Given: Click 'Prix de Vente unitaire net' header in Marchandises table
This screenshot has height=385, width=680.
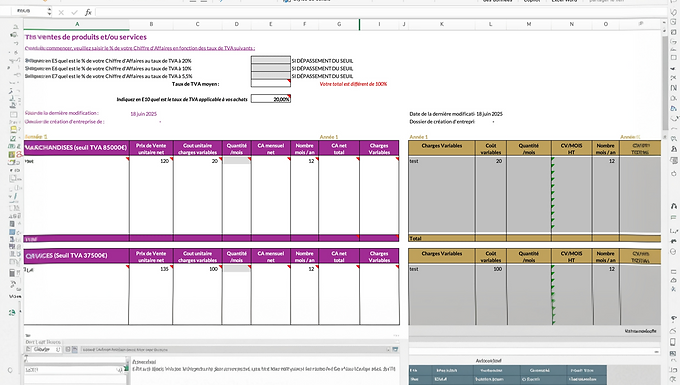Looking at the screenshot, I should coord(151,149).
